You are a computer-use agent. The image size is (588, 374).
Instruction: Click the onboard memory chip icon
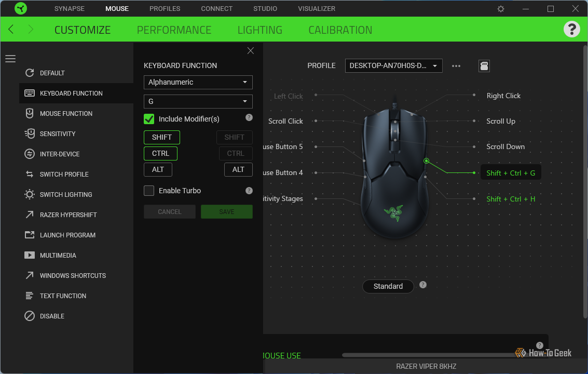coord(484,66)
